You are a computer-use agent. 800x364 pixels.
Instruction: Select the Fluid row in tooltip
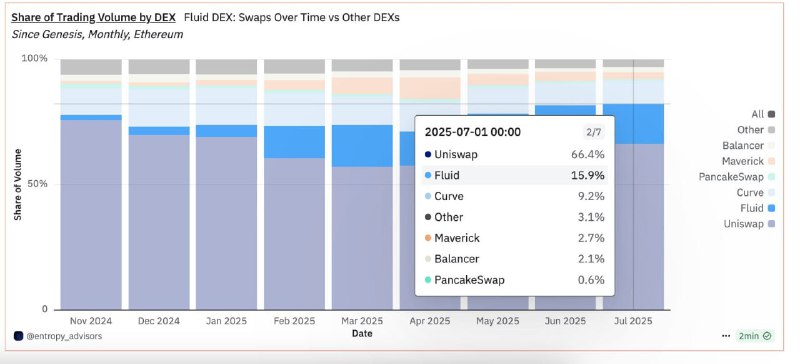[514, 176]
